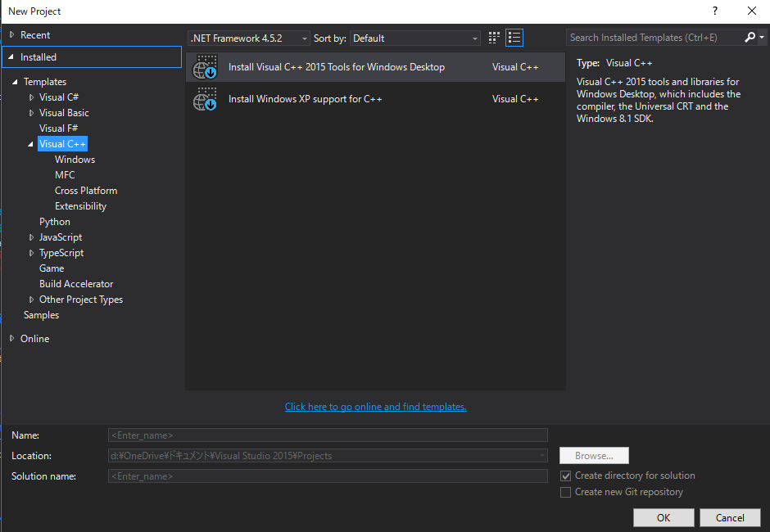Click the Windows XP support install icon
The image size is (770, 532).
tap(205, 99)
